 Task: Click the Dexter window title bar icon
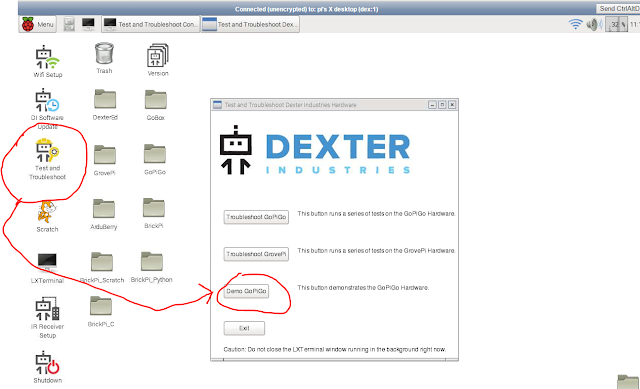tap(218, 105)
